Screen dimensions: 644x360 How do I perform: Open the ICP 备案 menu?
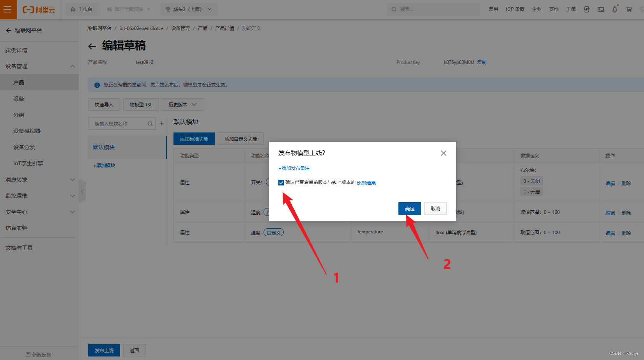tap(515, 9)
